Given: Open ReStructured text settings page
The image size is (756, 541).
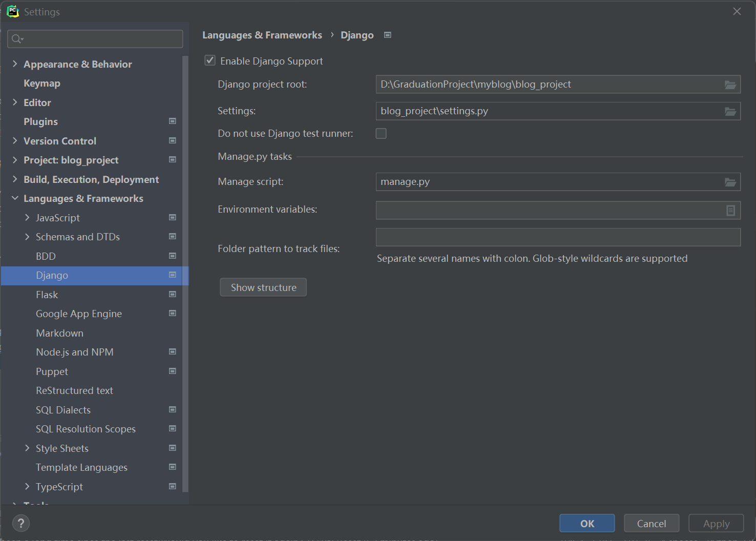Looking at the screenshot, I should coord(74,390).
